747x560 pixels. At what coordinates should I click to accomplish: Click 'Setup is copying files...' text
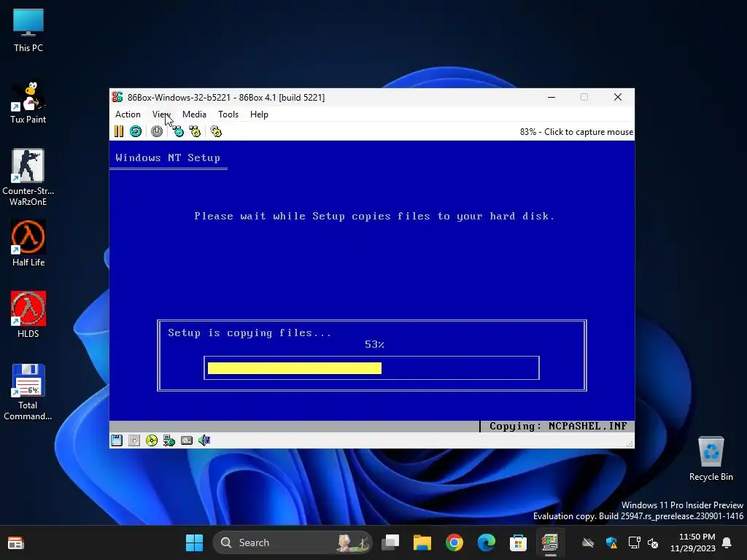249,332
